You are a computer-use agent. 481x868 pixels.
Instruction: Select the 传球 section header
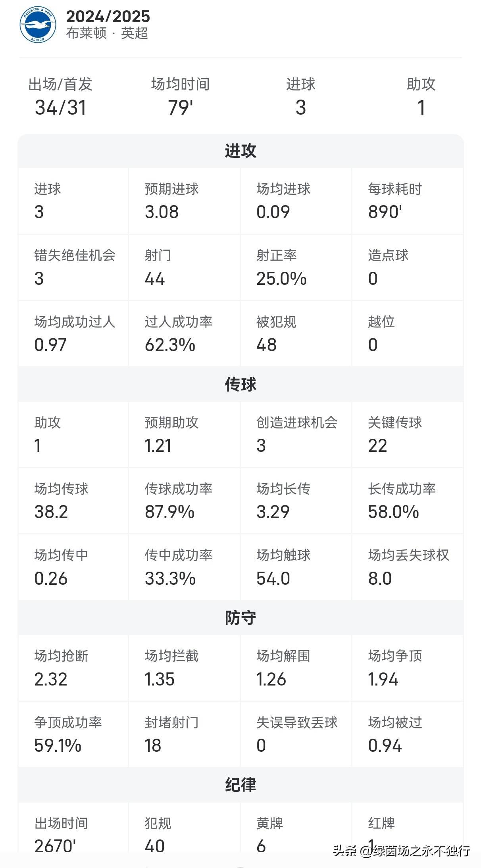(x=240, y=384)
